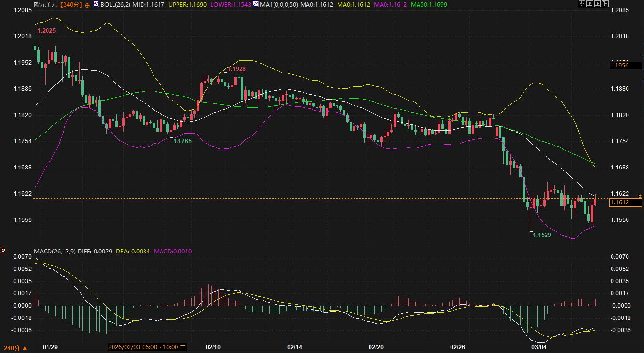Click the 1.2025 high price marker

(47, 31)
